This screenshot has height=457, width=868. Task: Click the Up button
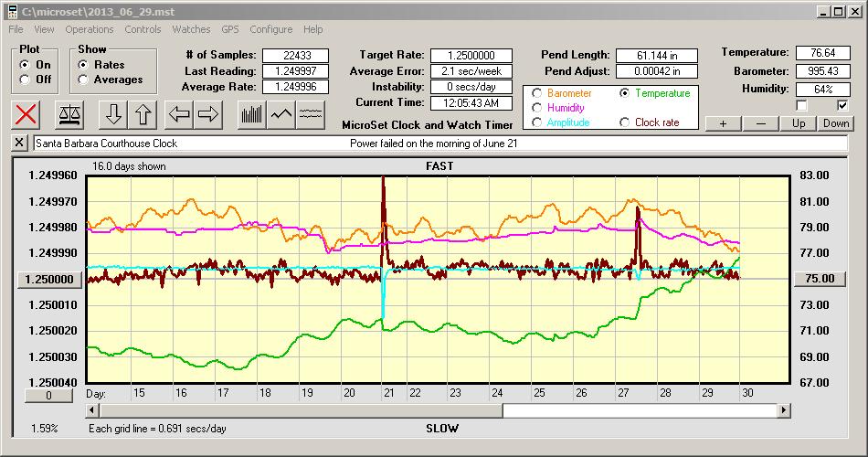[799, 123]
